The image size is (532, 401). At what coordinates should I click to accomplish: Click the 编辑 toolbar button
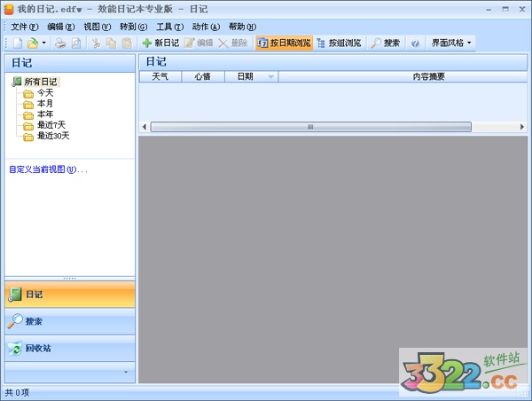point(199,43)
